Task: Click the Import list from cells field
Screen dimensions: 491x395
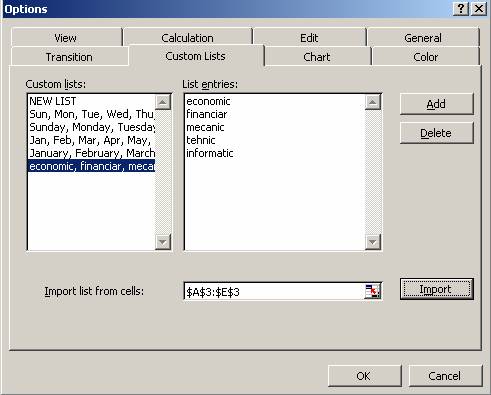Action: (275, 292)
